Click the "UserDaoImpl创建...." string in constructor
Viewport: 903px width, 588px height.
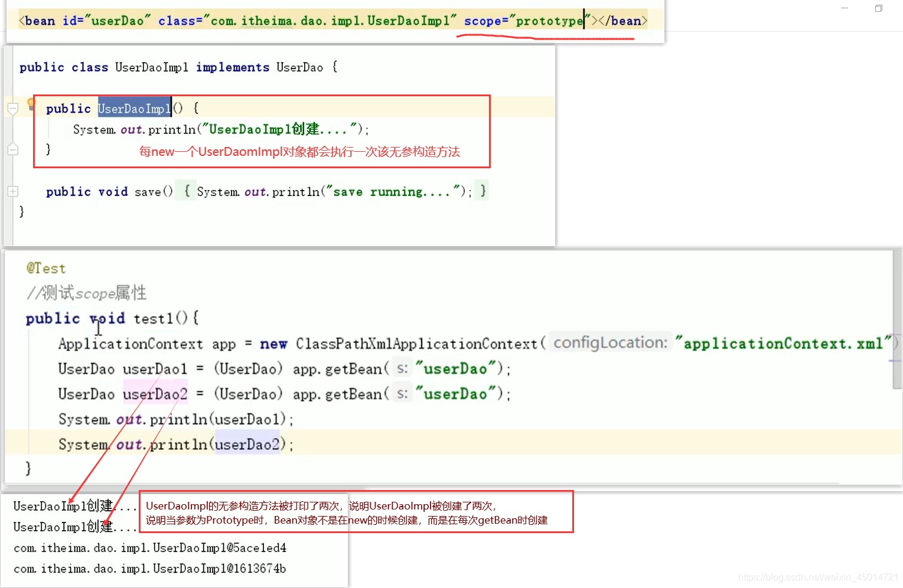[279, 129]
